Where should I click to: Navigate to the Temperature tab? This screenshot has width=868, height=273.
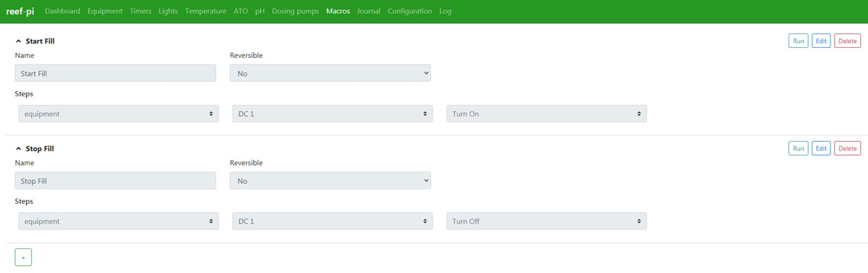click(205, 12)
